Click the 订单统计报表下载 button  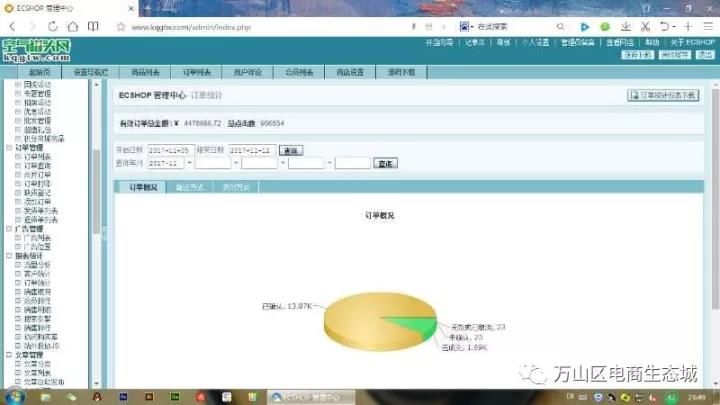point(664,95)
